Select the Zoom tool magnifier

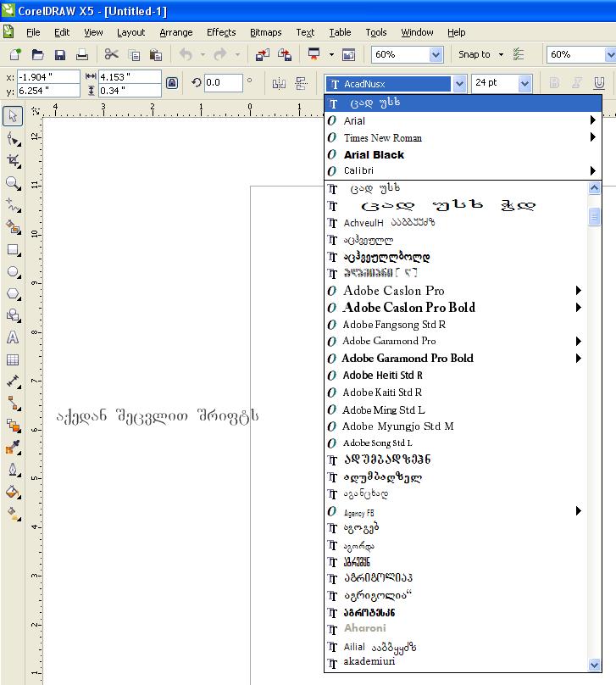tap(13, 183)
